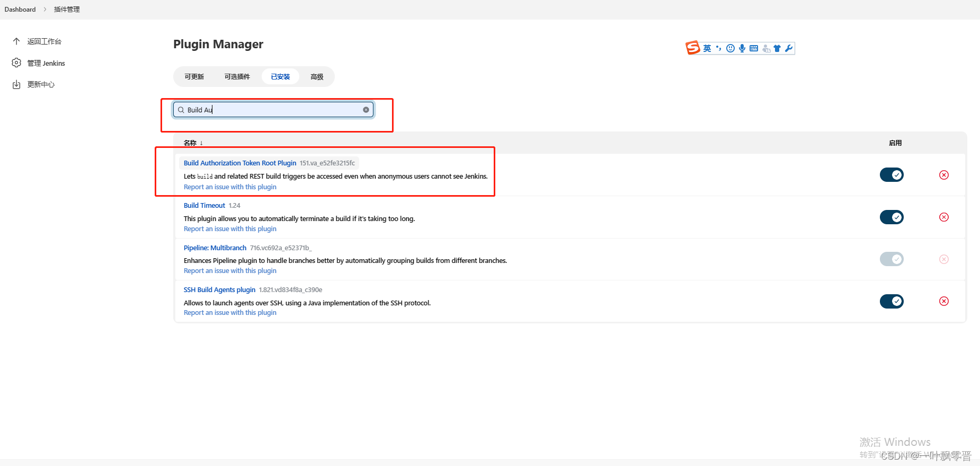
Task: Disable the Build Authorization Token Root Plugin toggle
Action: (x=892, y=175)
